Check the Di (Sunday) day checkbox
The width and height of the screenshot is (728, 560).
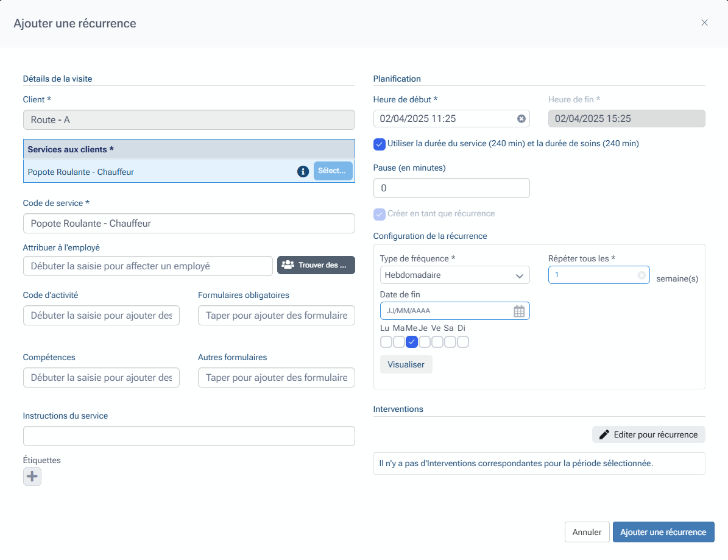click(x=463, y=342)
